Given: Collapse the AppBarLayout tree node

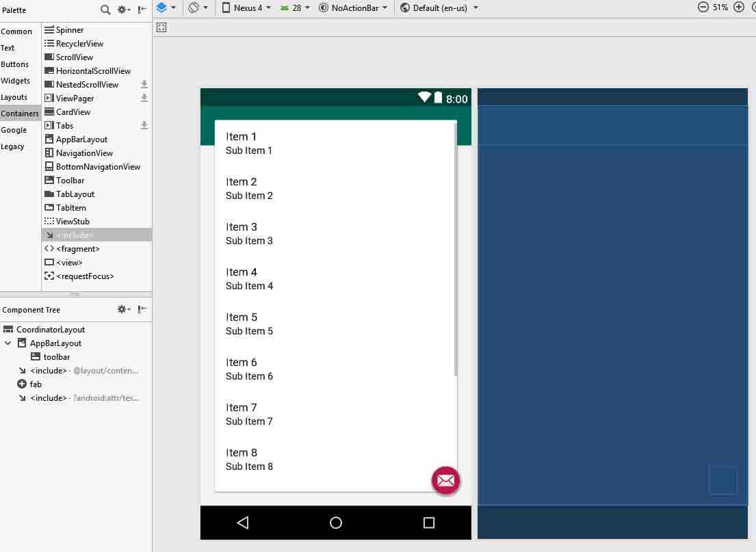Looking at the screenshot, I should (x=8, y=343).
